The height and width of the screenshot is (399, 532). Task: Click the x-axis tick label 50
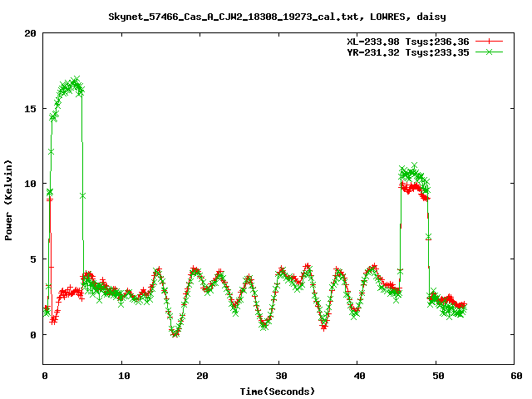click(x=437, y=376)
